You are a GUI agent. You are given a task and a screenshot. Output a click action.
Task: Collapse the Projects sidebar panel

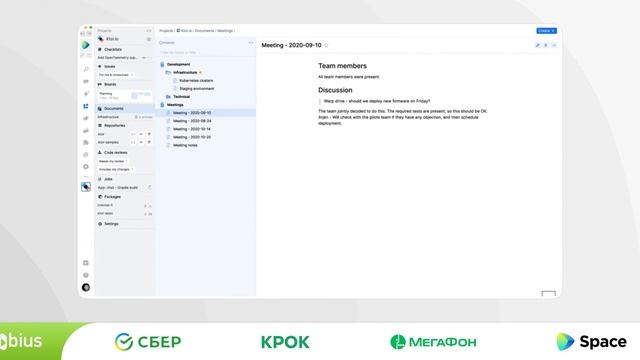(x=149, y=31)
